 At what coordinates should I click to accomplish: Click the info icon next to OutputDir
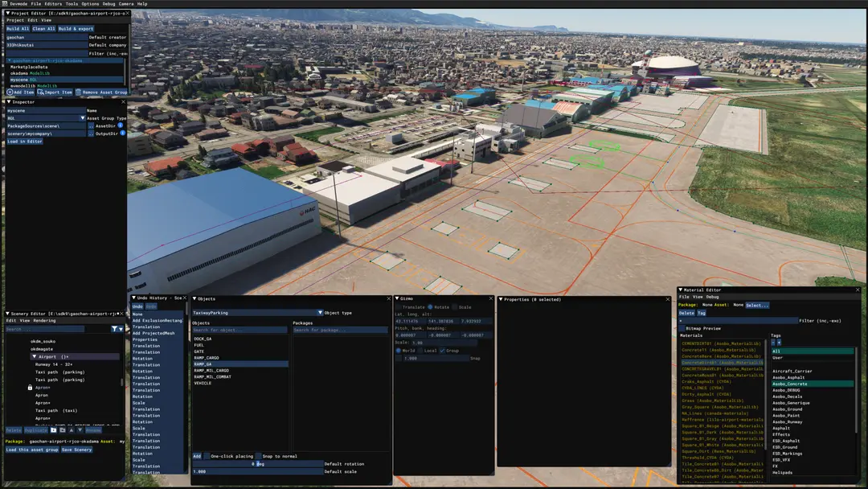[x=122, y=134]
